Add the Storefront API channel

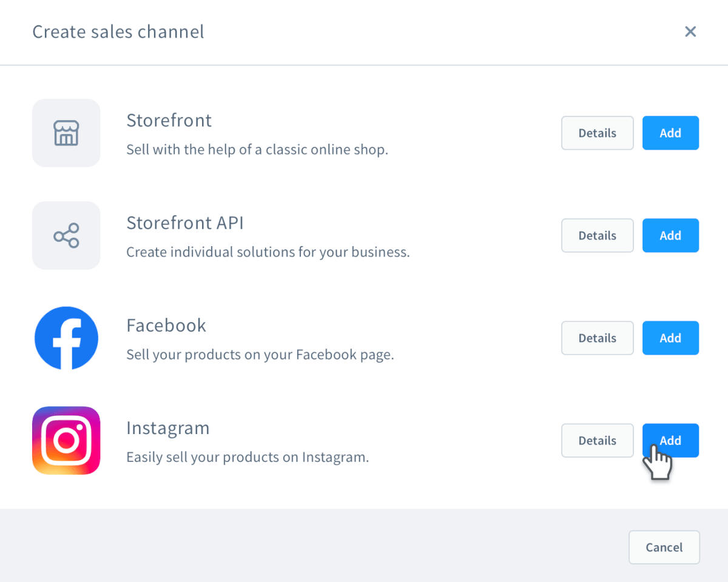point(670,235)
